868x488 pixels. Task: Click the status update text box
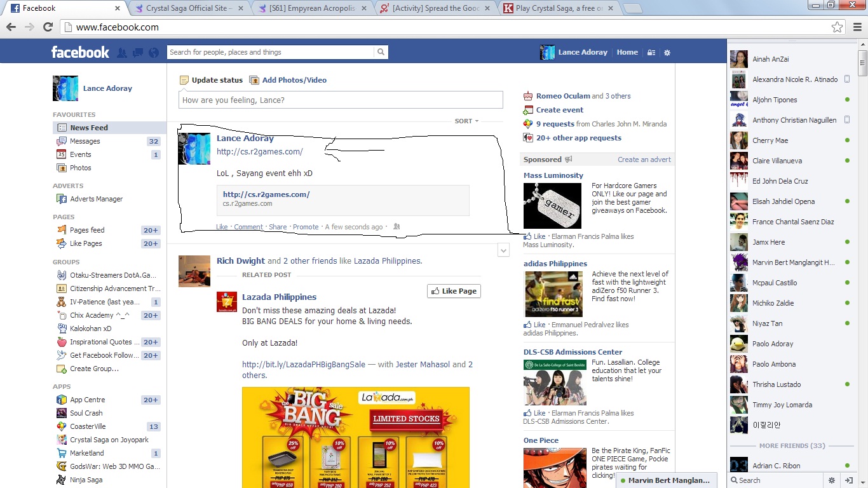(341, 100)
